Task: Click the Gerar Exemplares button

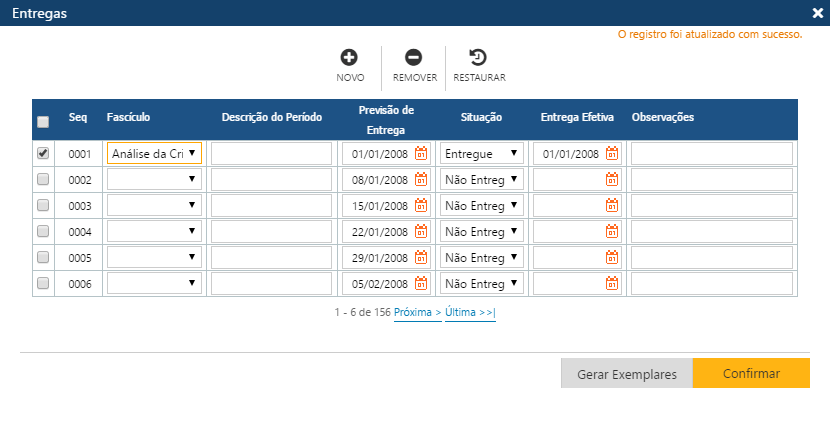Action: tap(626, 374)
